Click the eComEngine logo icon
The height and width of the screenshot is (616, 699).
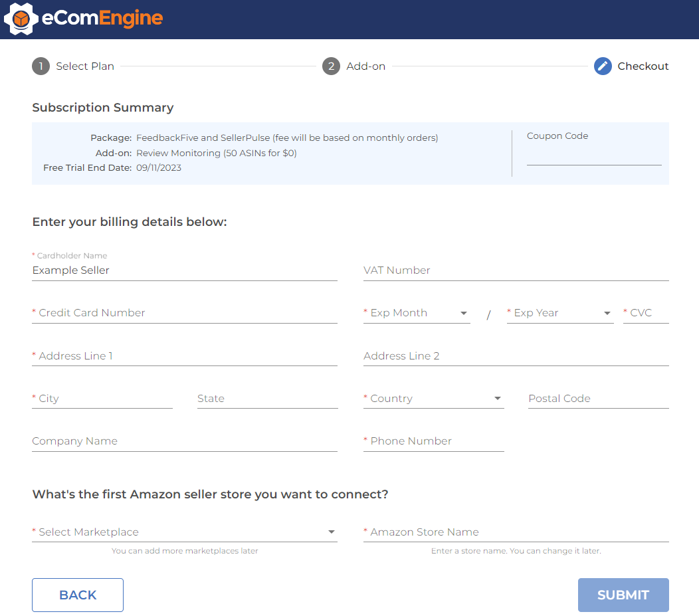pos(22,19)
